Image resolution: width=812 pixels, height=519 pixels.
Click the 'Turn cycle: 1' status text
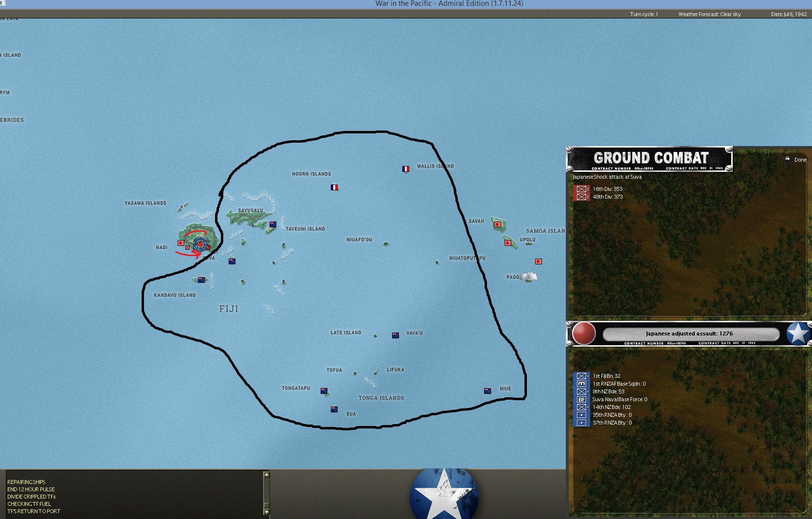(x=644, y=14)
